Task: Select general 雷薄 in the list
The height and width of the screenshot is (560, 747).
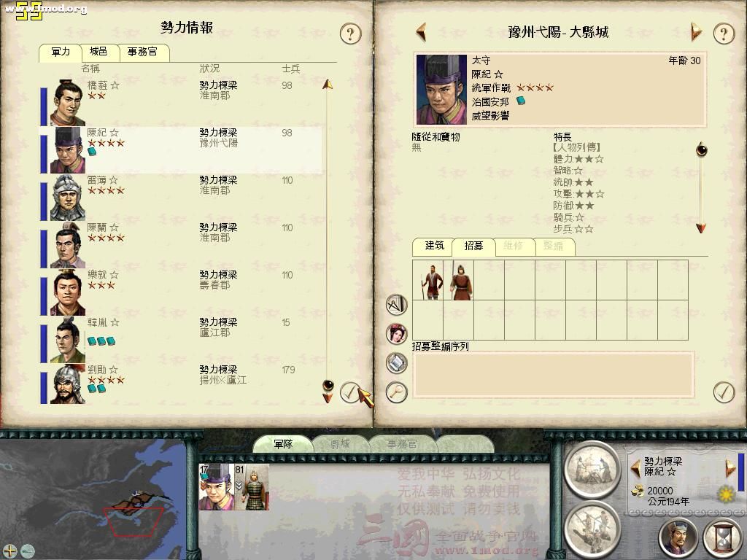Action: coord(181,197)
